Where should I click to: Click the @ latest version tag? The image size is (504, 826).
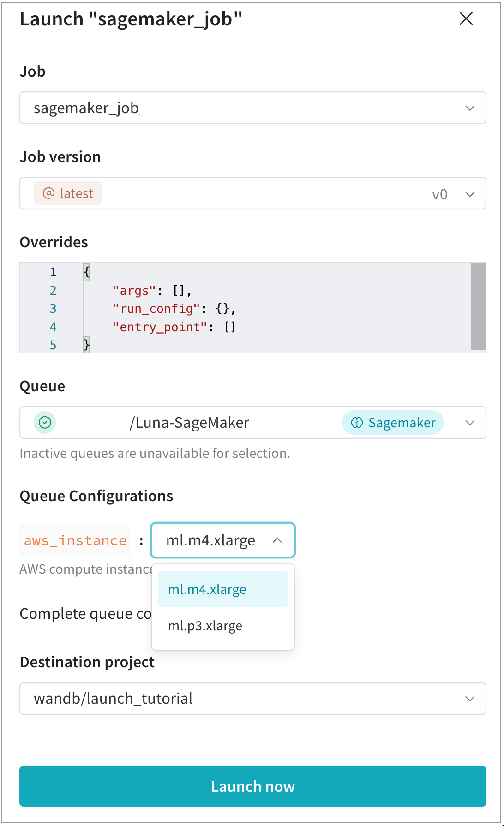[x=68, y=193]
